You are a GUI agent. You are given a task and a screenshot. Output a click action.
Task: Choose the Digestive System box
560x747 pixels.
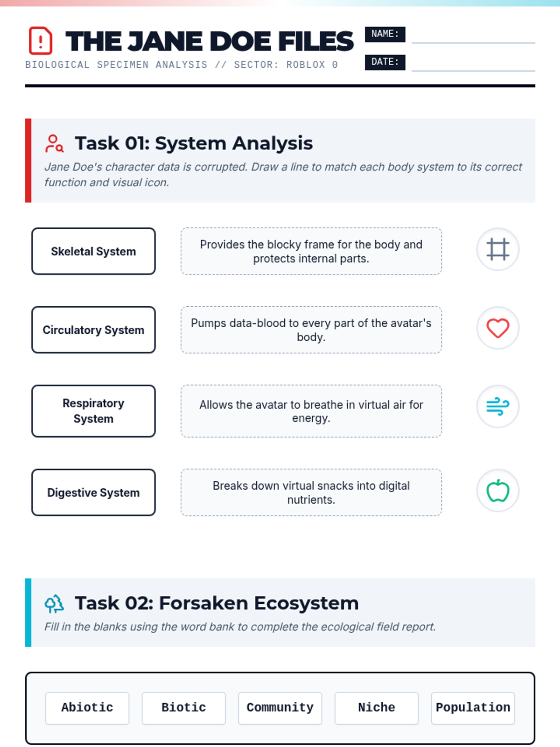pyautogui.click(x=93, y=492)
